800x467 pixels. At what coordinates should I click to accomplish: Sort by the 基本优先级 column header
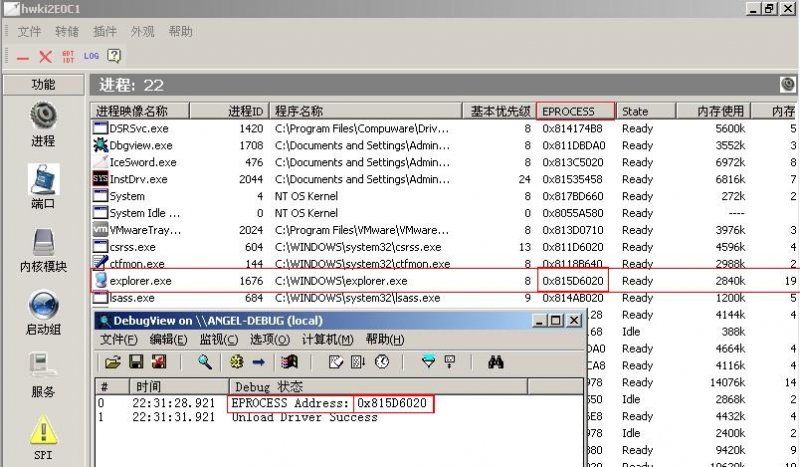(x=499, y=111)
